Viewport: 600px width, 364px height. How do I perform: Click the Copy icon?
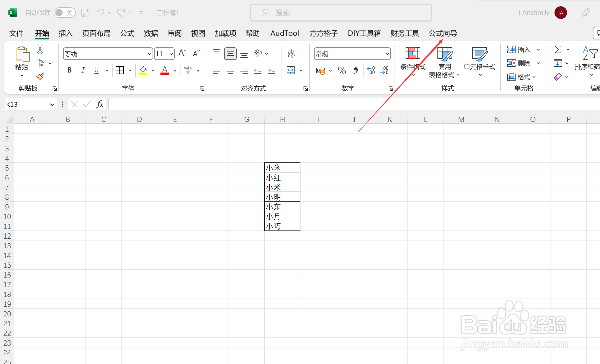click(x=40, y=63)
